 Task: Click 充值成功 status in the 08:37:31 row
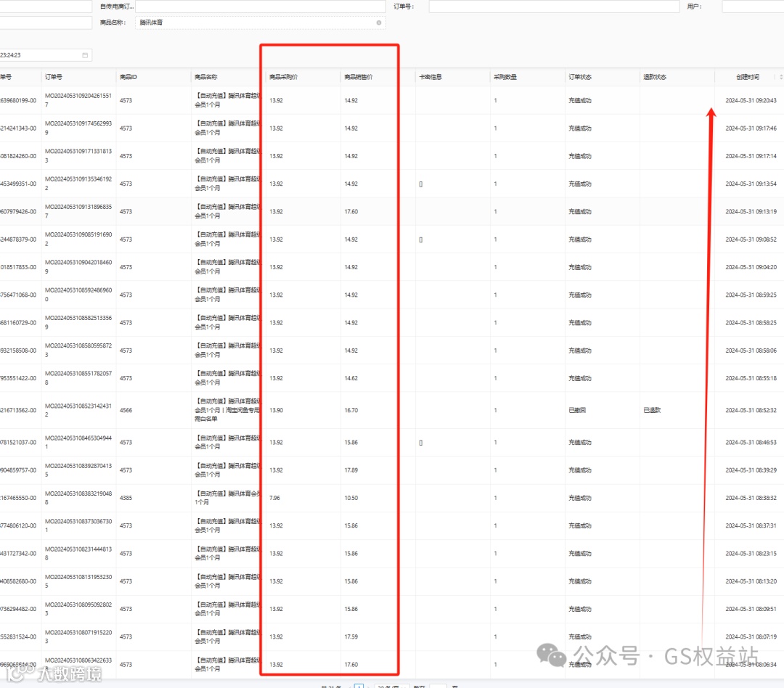pos(580,525)
